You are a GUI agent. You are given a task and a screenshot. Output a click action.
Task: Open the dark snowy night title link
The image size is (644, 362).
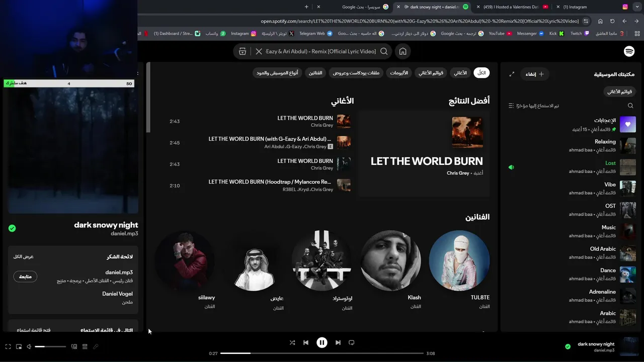tap(106, 225)
